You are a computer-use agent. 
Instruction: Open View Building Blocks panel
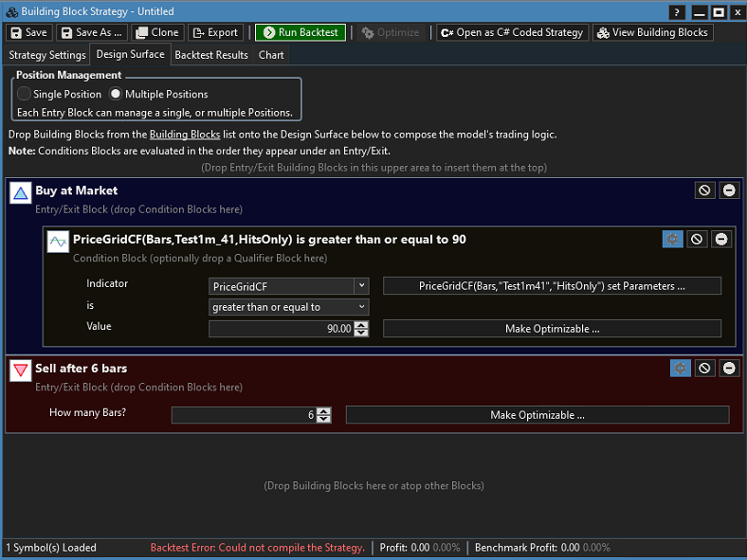click(x=652, y=32)
